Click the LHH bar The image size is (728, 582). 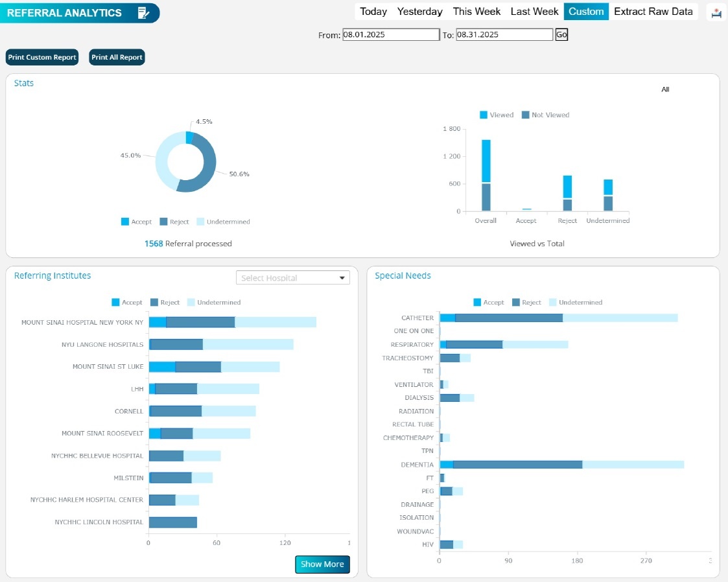tap(204, 389)
